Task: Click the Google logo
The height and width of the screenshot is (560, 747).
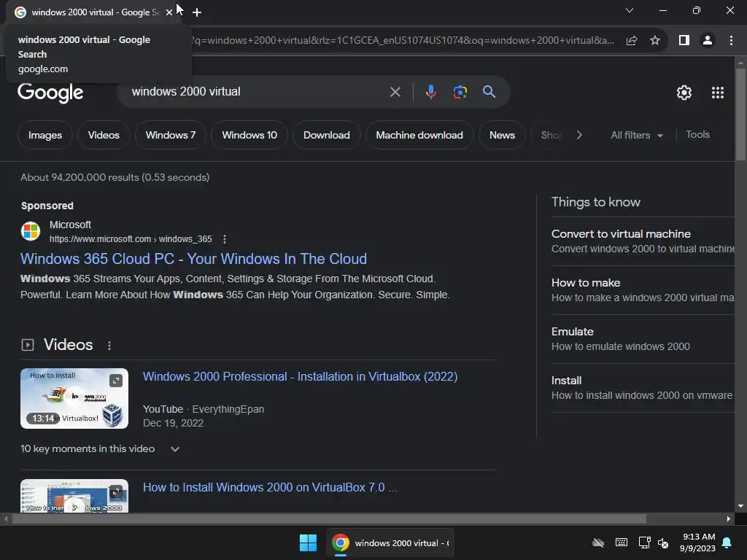Action: coord(50,93)
